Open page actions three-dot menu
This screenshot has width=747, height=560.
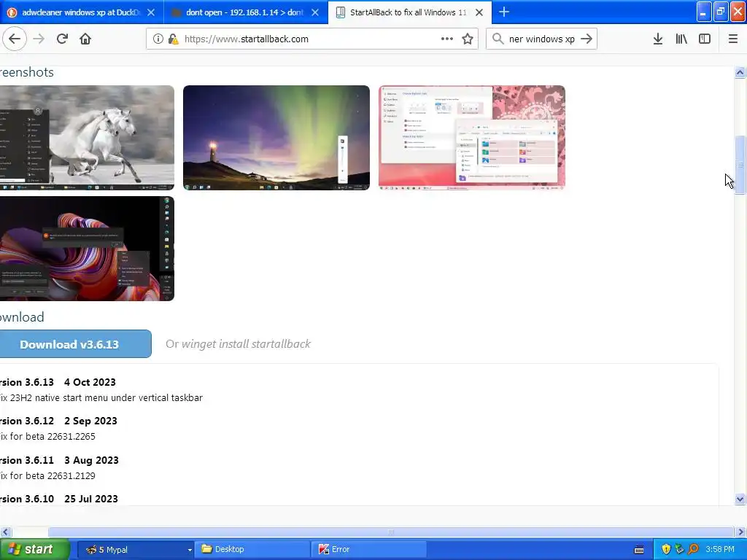coord(447,39)
